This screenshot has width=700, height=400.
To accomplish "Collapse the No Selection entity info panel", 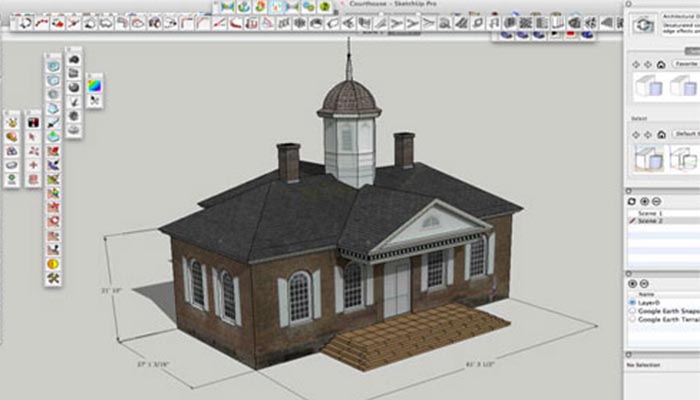I will [629, 355].
